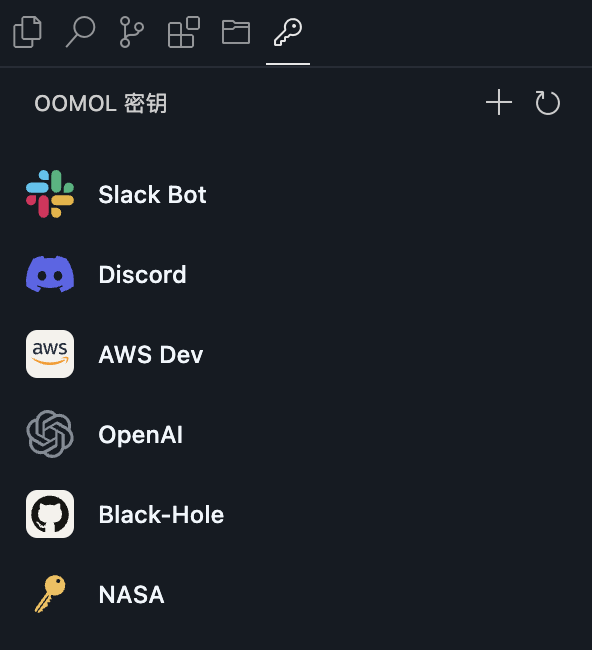The width and height of the screenshot is (592, 650).
Task: Select the OpenAI secret entry
Action: pyautogui.click(x=296, y=434)
